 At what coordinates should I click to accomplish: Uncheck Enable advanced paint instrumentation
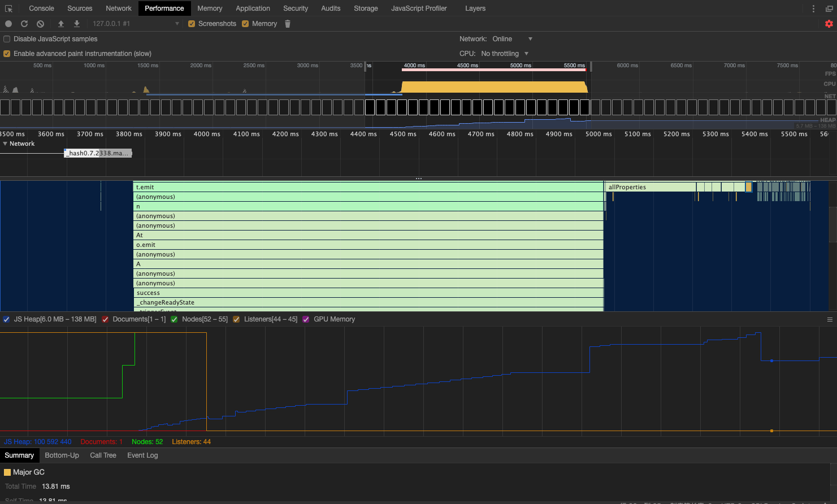[x=7, y=54]
